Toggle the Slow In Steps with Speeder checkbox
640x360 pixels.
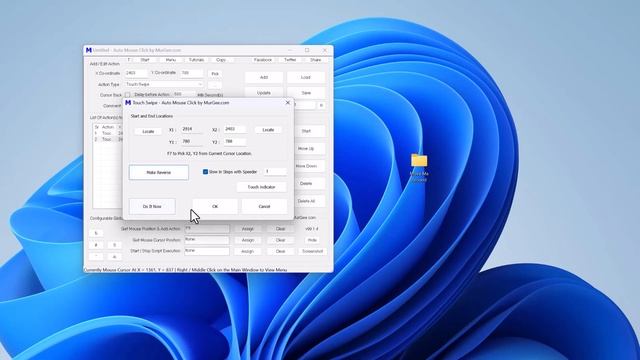[x=205, y=172]
